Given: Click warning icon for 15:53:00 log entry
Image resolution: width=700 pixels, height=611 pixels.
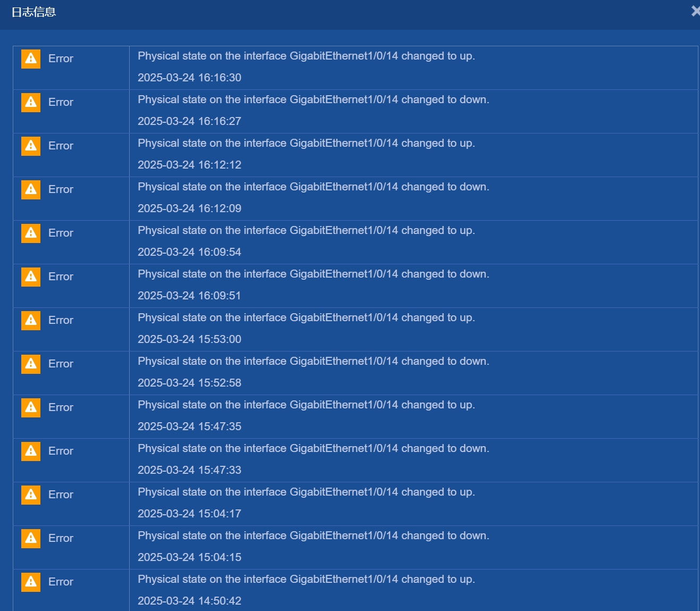Looking at the screenshot, I should coord(31,320).
